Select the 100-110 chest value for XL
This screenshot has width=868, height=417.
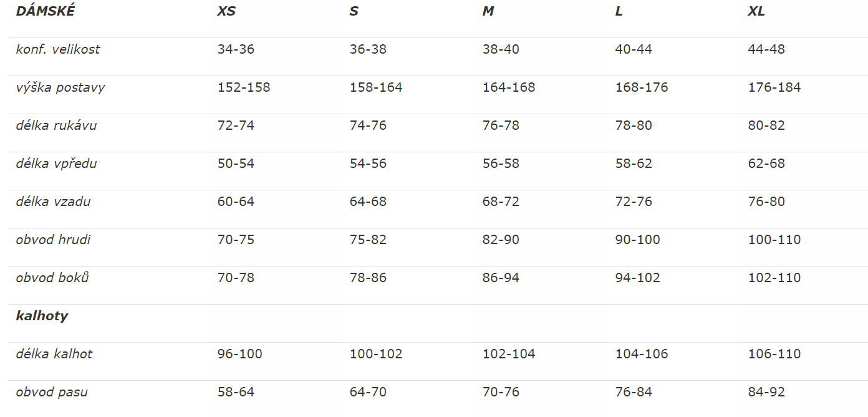click(774, 240)
